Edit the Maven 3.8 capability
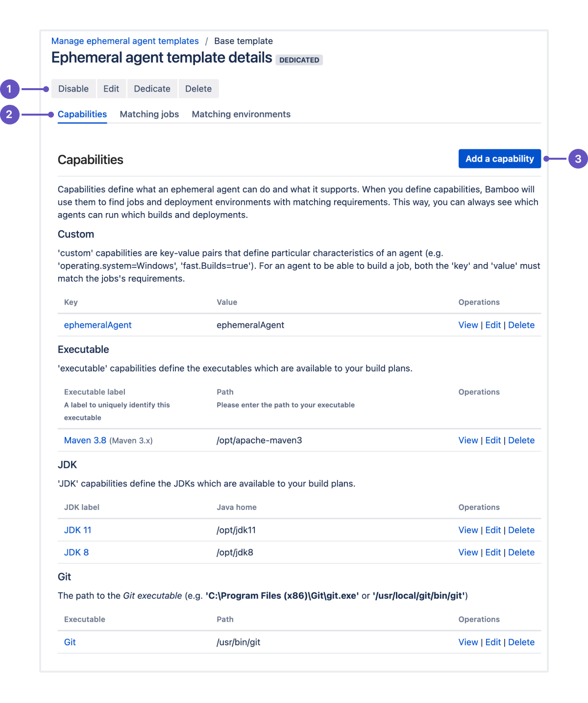This screenshot has height=703, width=588. 493,440
